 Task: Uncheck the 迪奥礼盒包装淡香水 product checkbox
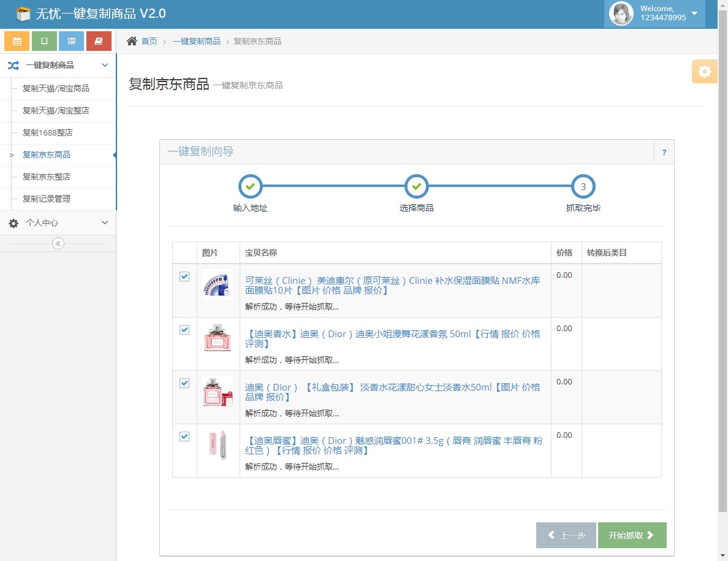pos(184,383)
